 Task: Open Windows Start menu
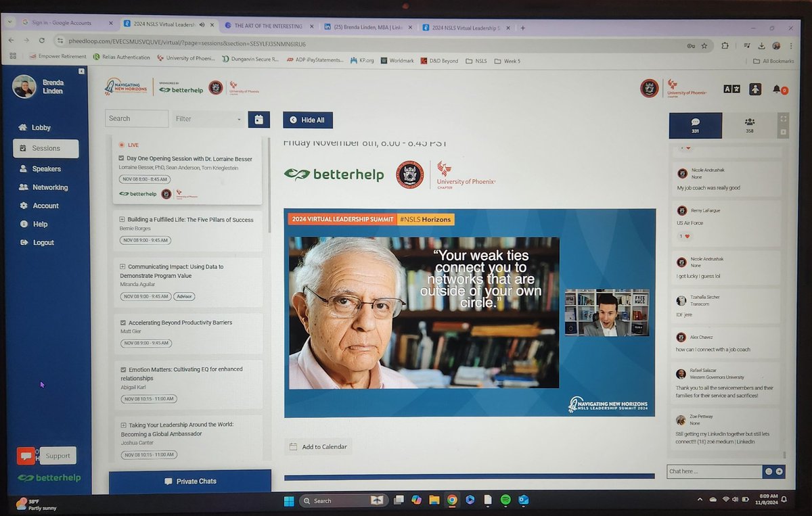click(x=289, y=500)
